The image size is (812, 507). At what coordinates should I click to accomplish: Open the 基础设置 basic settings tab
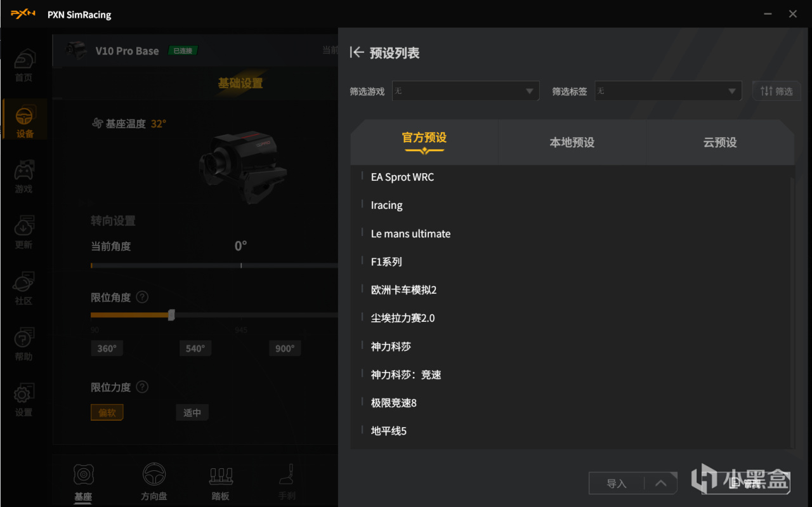coord(240,83)
